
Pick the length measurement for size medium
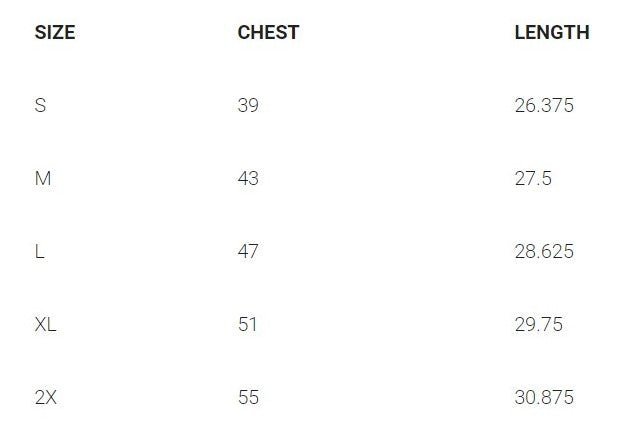[533, 178]
